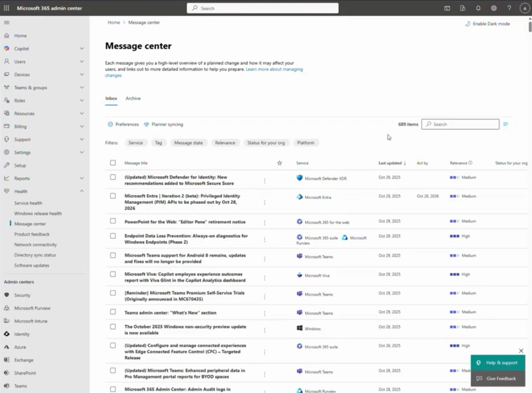Switch to the Archive tab

coord(133,98)
